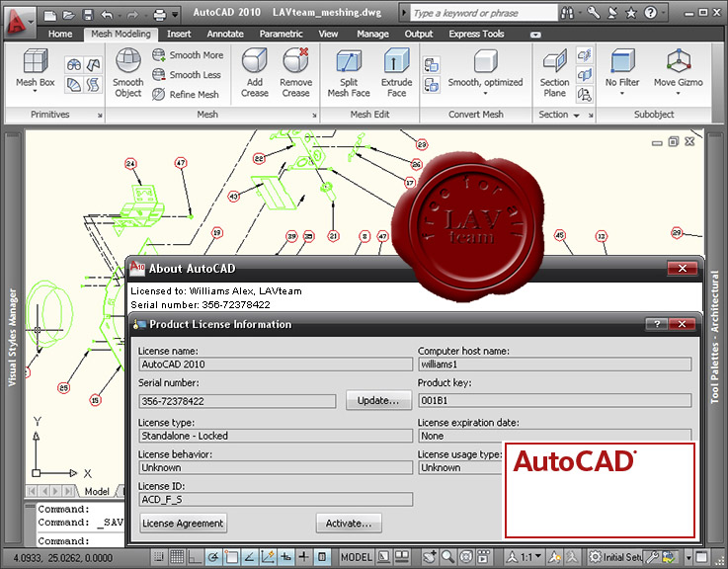The height and width of the screenshot is (569, 728).
Task: Select the Split Mesh Face tool
Action: click(349, 72)
